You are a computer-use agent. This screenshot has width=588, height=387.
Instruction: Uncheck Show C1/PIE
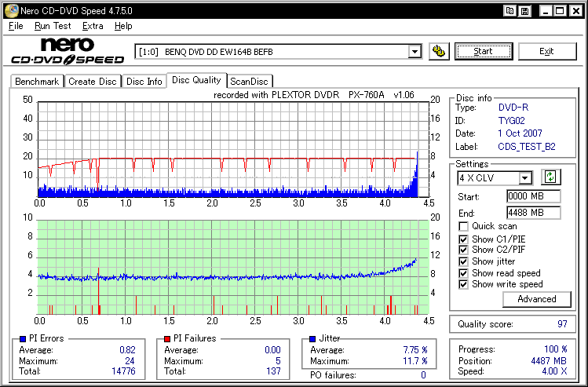(463, 239)
